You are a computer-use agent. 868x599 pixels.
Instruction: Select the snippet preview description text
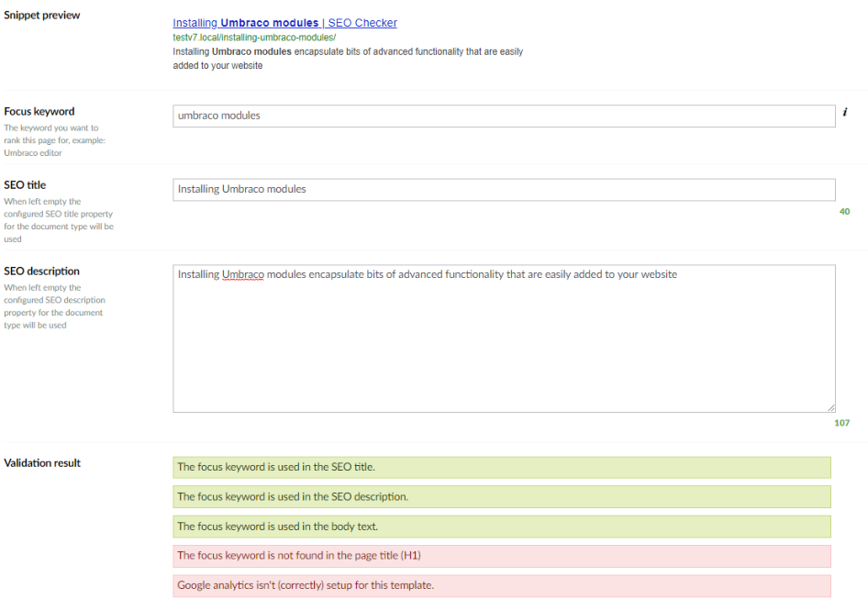(x=348, y=59)
